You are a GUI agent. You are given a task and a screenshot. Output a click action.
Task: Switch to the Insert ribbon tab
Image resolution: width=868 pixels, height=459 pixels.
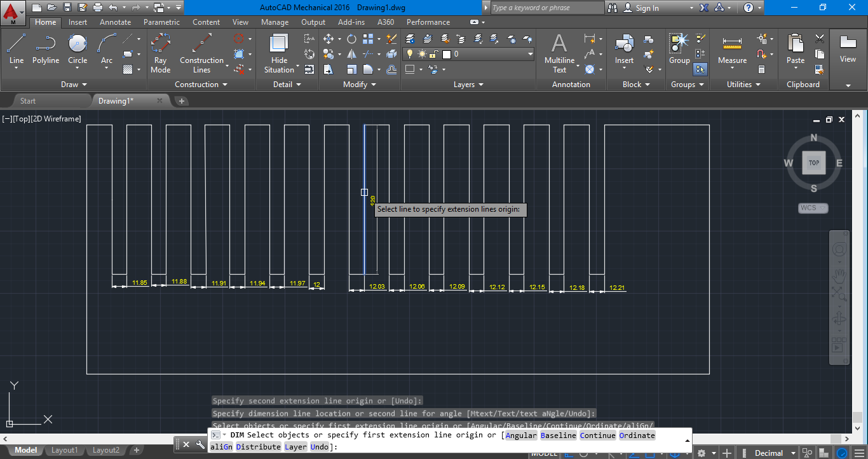click(x=78, y=22)
